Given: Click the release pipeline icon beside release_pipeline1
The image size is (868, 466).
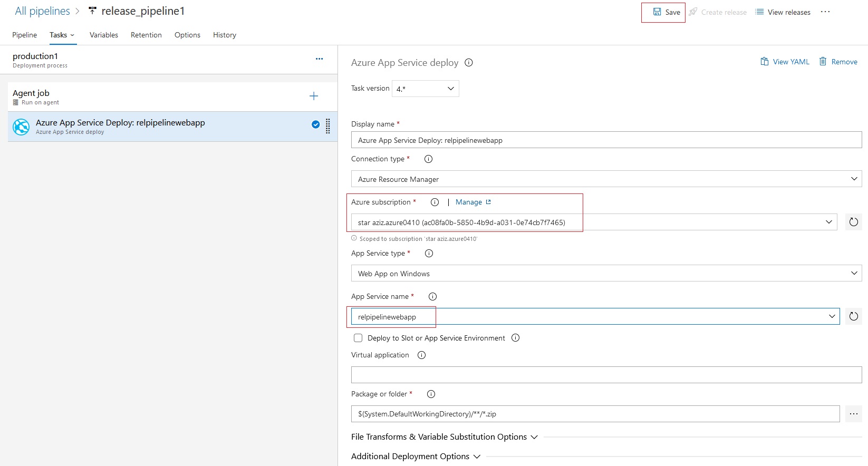Looking at the screenshot, I should tap(93, 11).
